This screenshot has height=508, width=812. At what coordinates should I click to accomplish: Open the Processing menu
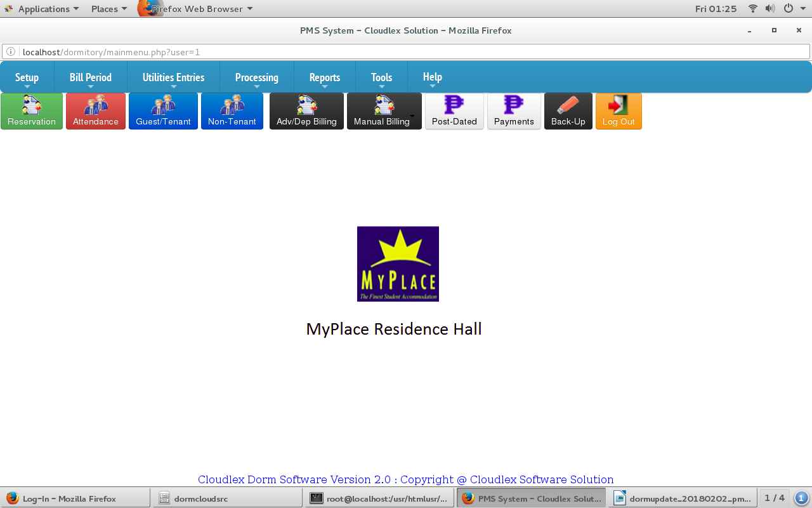coord(256,77)
